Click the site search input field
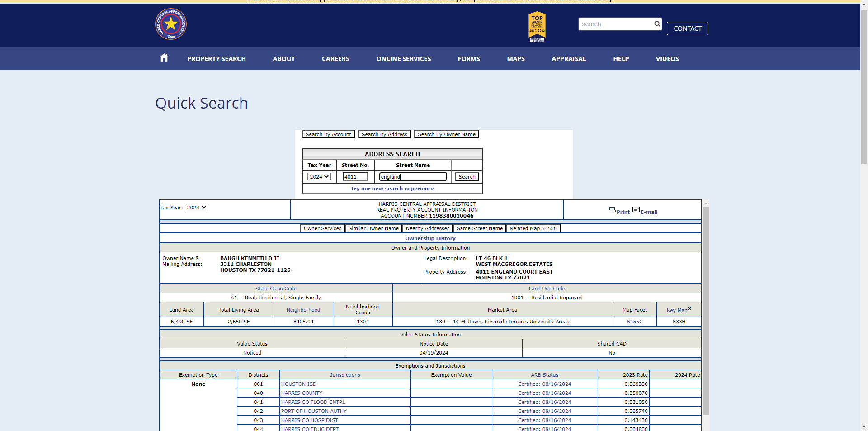868x431 pixels. [x=615, y=24]
